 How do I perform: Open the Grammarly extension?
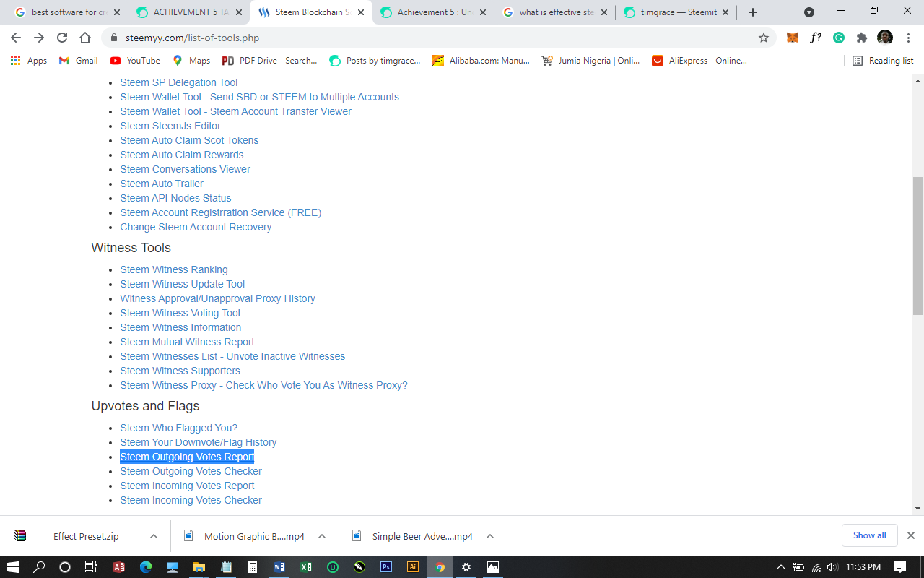pos(839,37)
